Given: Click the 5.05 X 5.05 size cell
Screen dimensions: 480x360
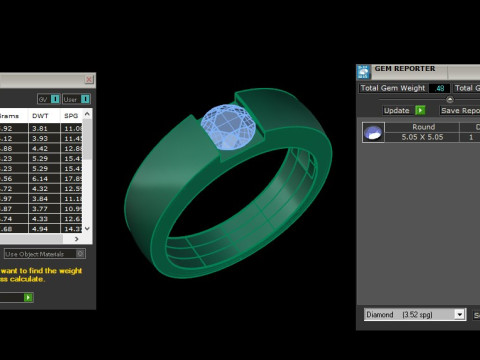Looking at the screenshot, I should [x=422, y=137].
